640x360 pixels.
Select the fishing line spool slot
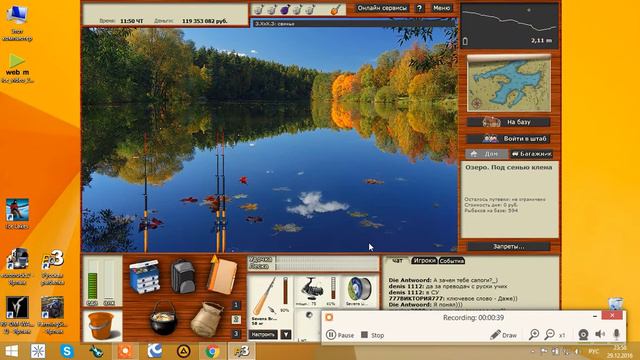pos(360,291)
